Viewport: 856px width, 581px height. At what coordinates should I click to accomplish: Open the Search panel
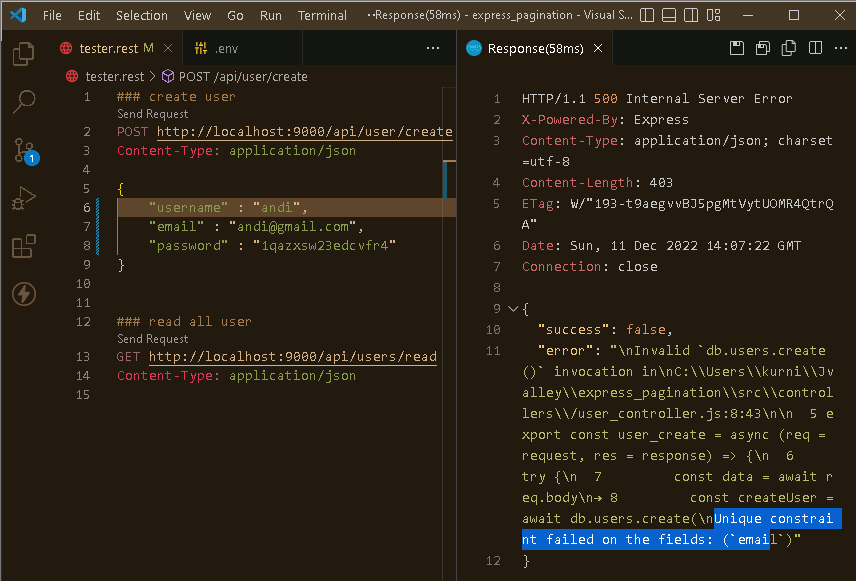click(25, 101)
